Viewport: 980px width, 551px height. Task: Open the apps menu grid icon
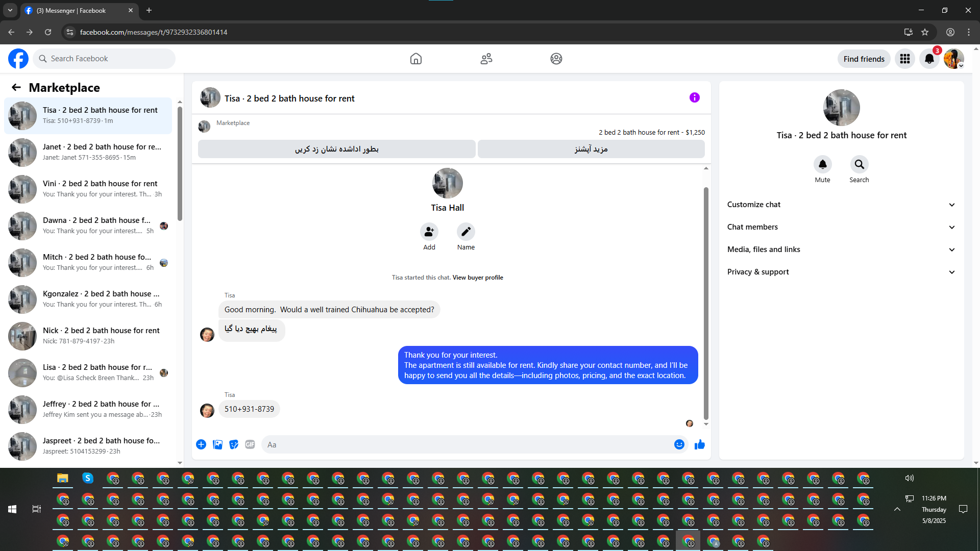(905, 59)
